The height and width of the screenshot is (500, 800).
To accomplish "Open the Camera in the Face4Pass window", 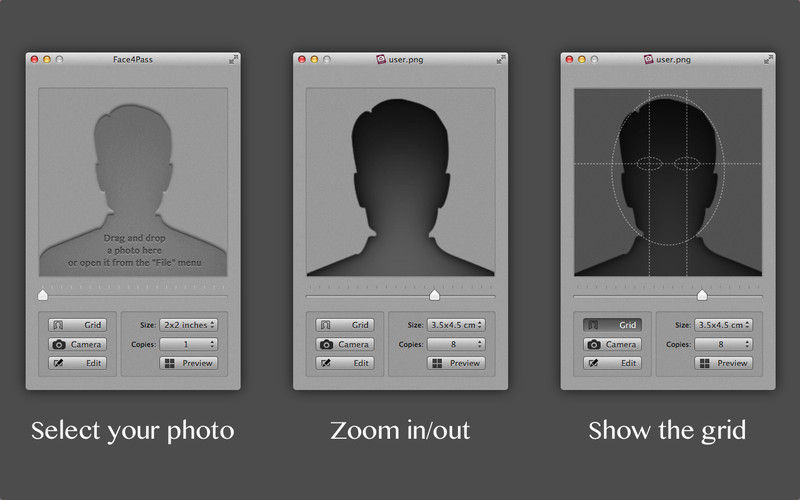I will coord(78,344).
